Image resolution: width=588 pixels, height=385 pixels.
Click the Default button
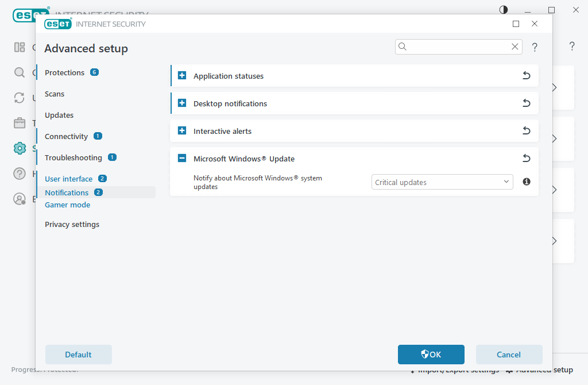78,355
